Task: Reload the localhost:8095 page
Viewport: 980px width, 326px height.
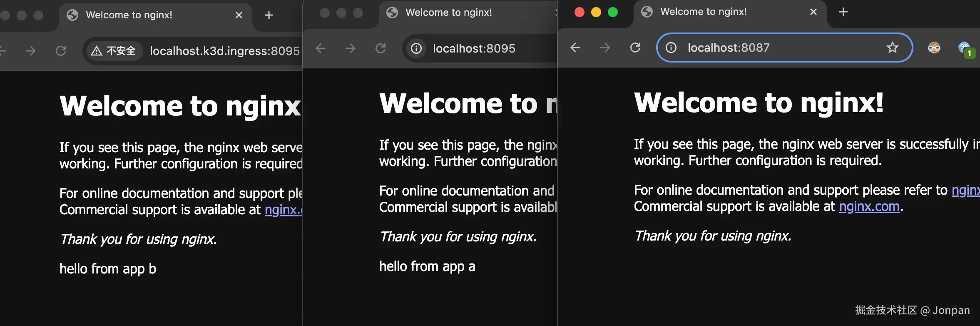Action: point(381,48)
